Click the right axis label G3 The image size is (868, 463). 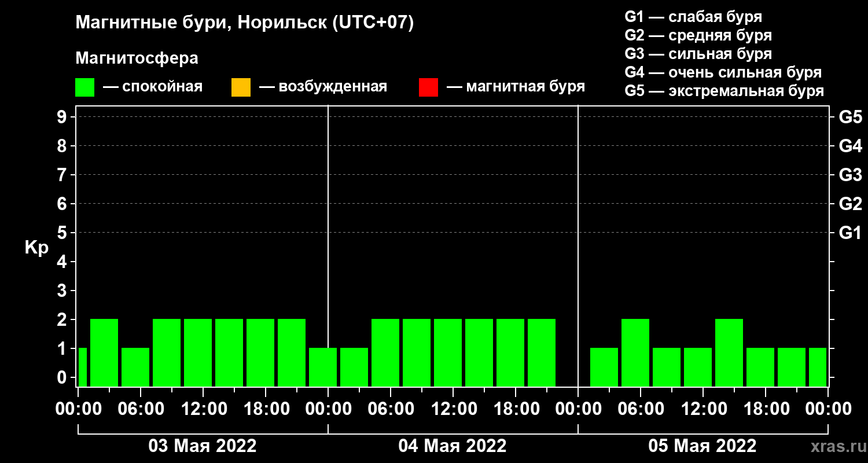(x=851, y=175)
